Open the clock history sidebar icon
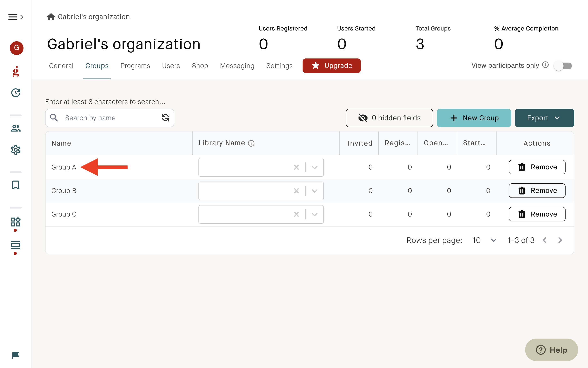The width and height of the screenshot is (588, 368). pos(16,93)
